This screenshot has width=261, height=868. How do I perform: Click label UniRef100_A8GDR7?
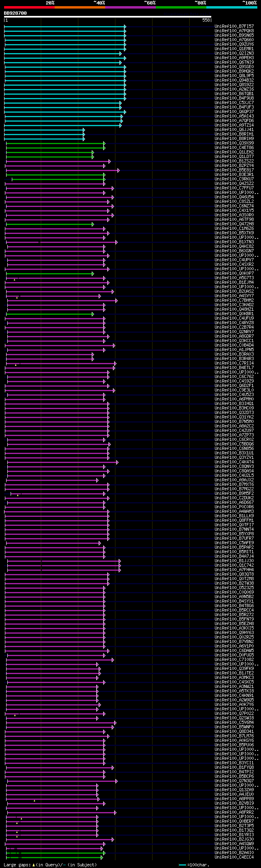(x=234, y=336)
